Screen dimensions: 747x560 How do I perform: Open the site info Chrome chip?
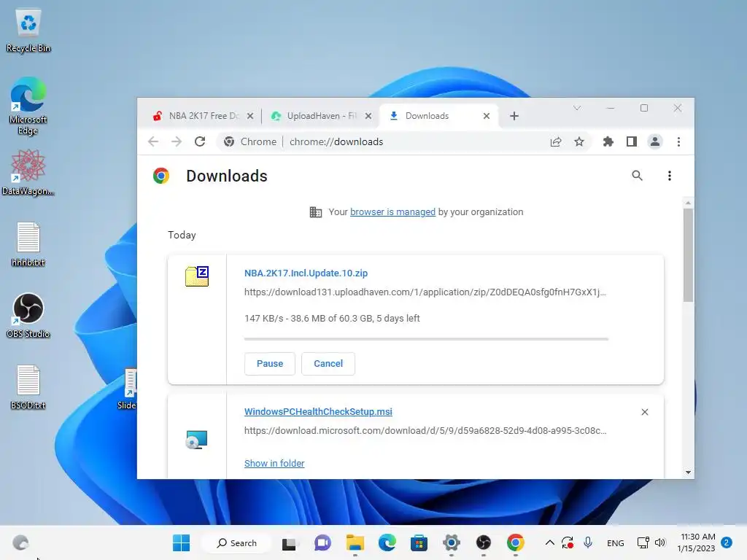[x=250, y=141]
